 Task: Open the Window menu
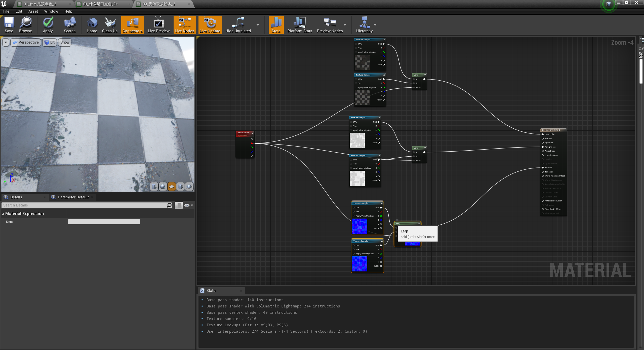tap(51, 11)
